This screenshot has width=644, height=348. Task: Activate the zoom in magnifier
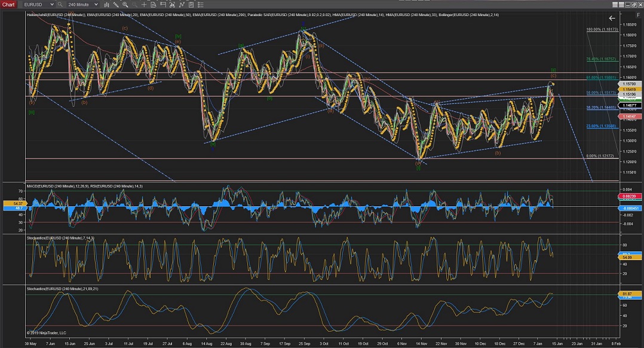click(125, 5)
